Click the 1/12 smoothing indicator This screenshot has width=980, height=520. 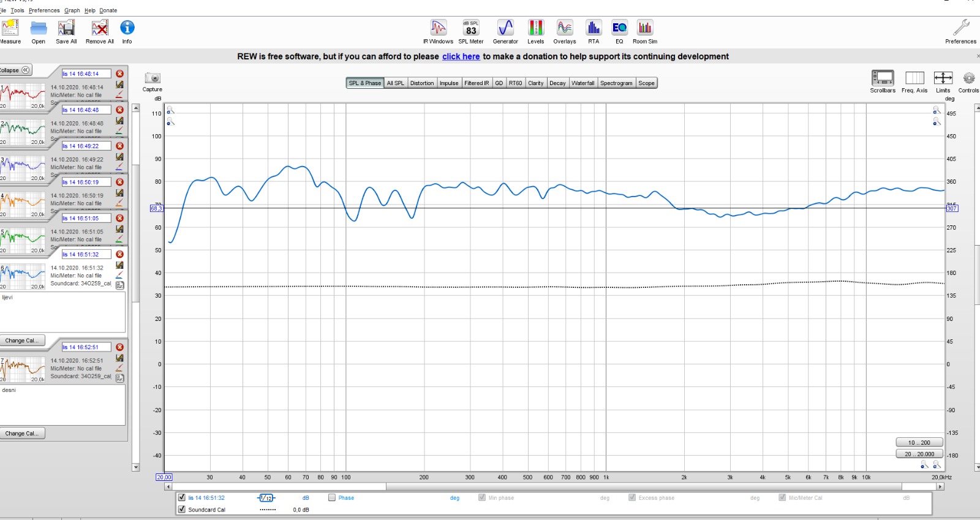coord(266,498)
